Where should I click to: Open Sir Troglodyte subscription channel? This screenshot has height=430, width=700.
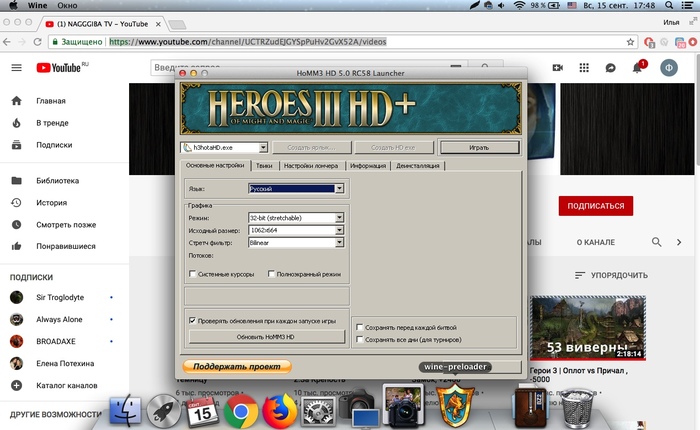[x=62, y=297]
